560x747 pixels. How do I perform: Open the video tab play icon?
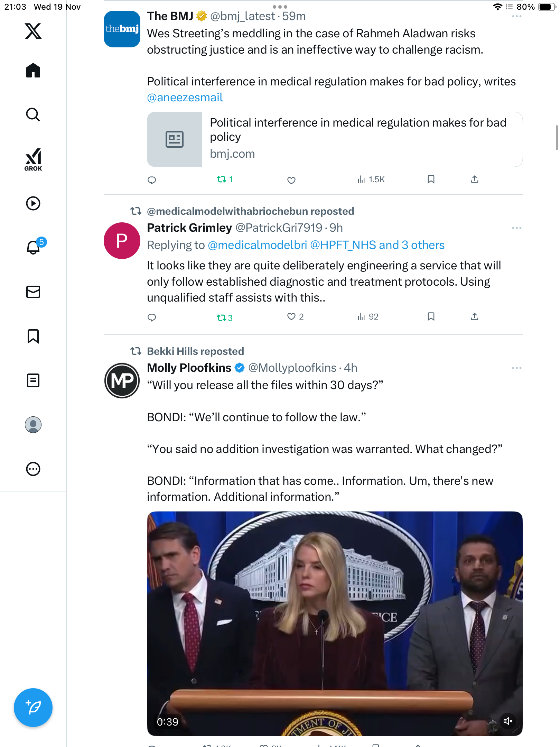(x=33, y=203)
